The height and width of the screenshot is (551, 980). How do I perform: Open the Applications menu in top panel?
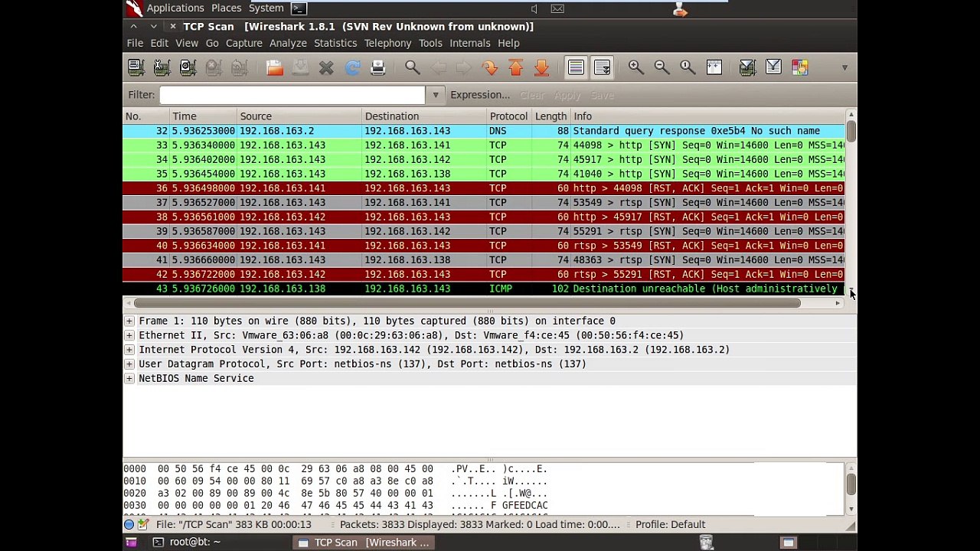[x=175, y=8]
